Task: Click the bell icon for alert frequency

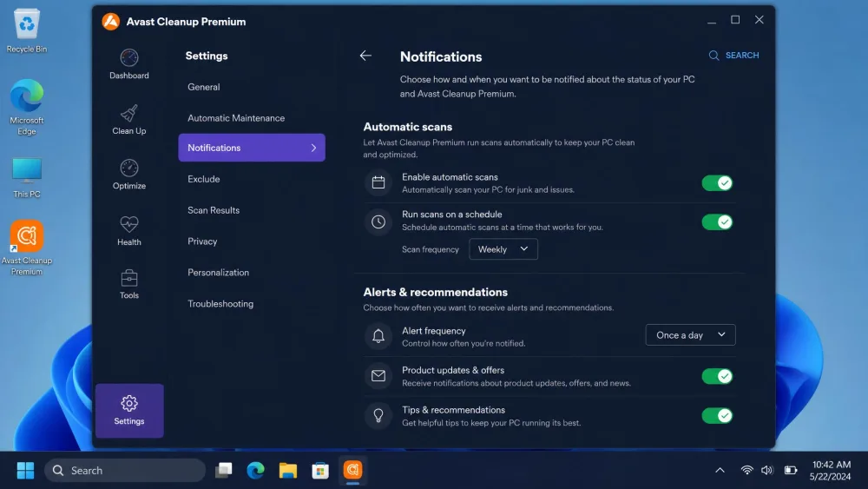Action: click(378, 335)
